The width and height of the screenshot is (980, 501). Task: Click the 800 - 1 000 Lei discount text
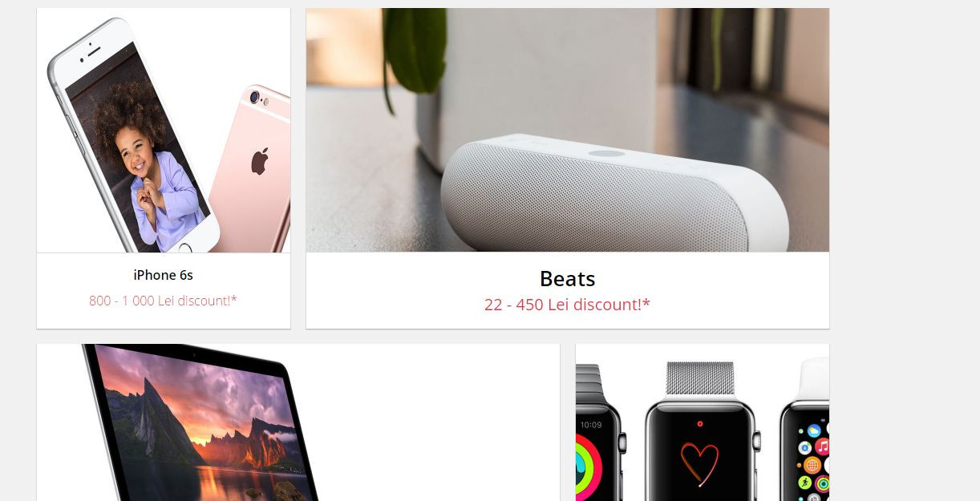(163, 301)
